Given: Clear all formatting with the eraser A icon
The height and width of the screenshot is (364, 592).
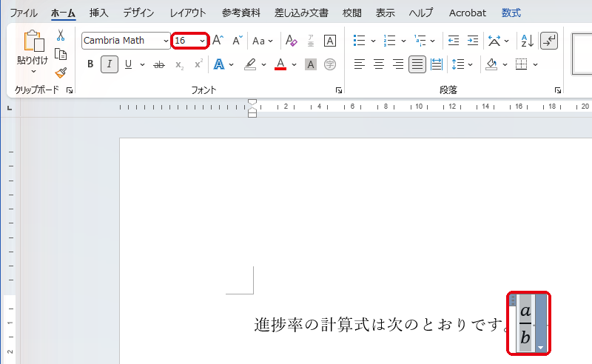Looking at the screenshot, I should [x=291, y=41].
